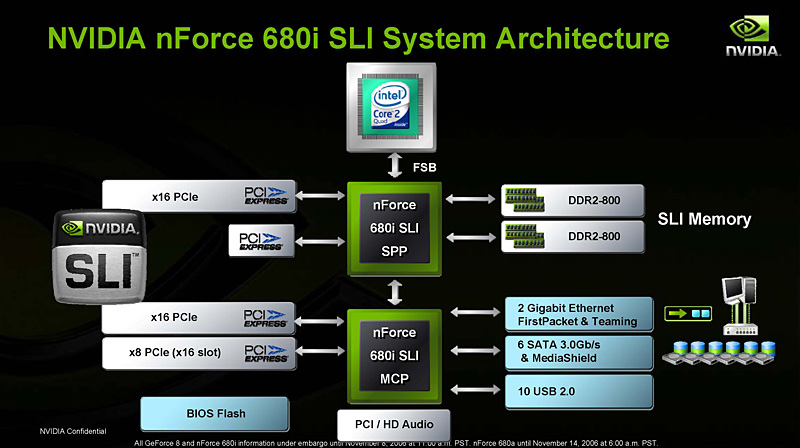Click the 10 USB 2.0 box
The image size is (800, 448).
pyautogui.click(x=579, y=392)
